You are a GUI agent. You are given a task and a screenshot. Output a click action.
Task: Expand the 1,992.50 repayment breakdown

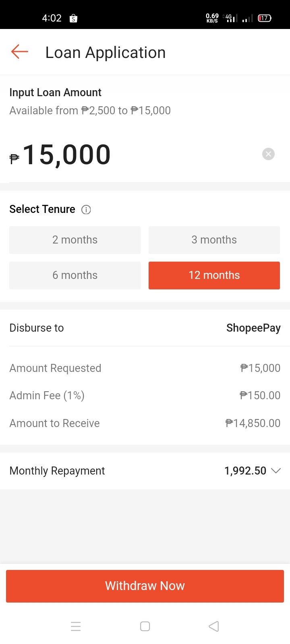tap(245, 471)
